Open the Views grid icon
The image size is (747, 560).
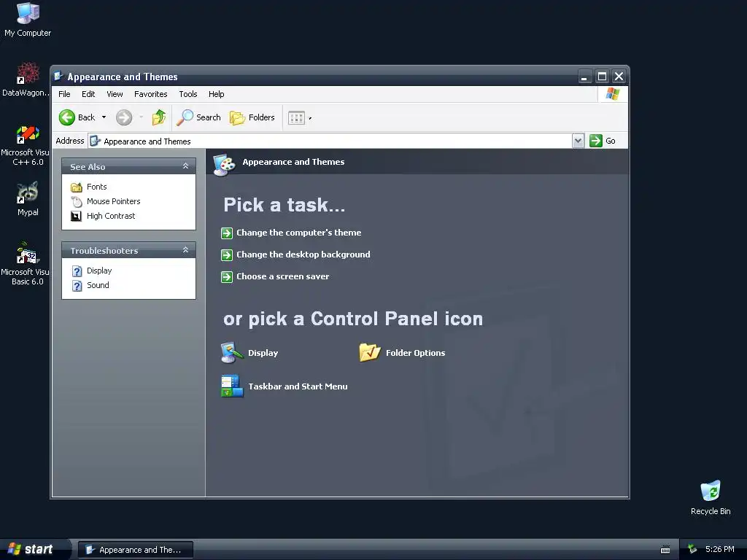tap(296, 117)
